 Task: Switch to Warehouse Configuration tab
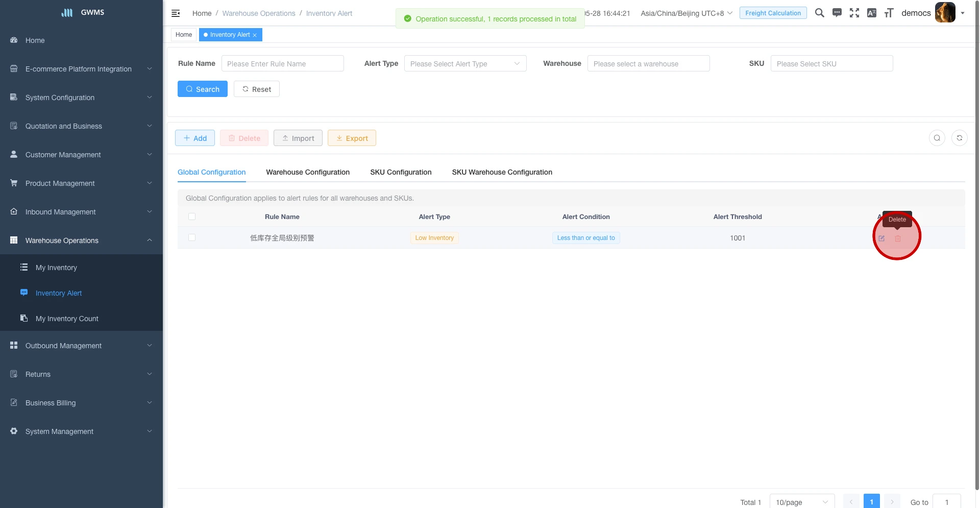pyautogui.click(x=308, y=172)
